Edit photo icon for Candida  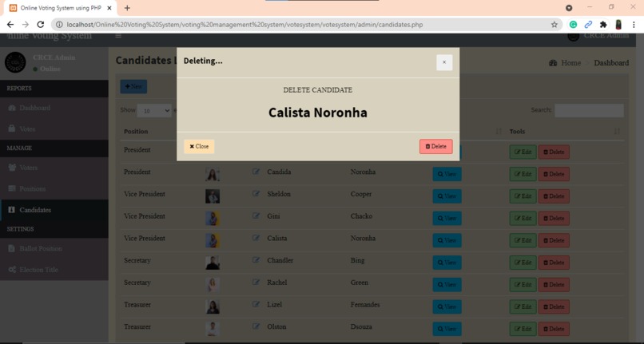click(256, 172)
